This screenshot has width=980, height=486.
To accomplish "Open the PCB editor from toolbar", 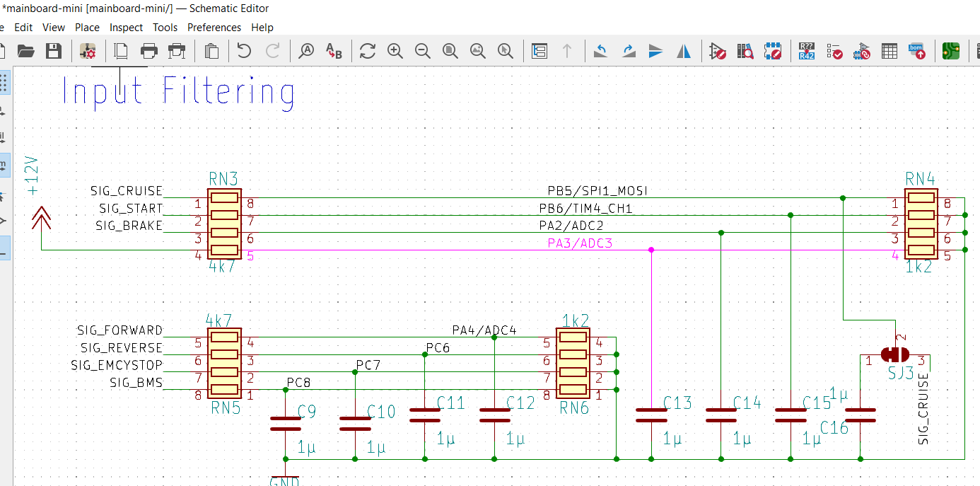I will pyautogui.click(x=951, y=51).
